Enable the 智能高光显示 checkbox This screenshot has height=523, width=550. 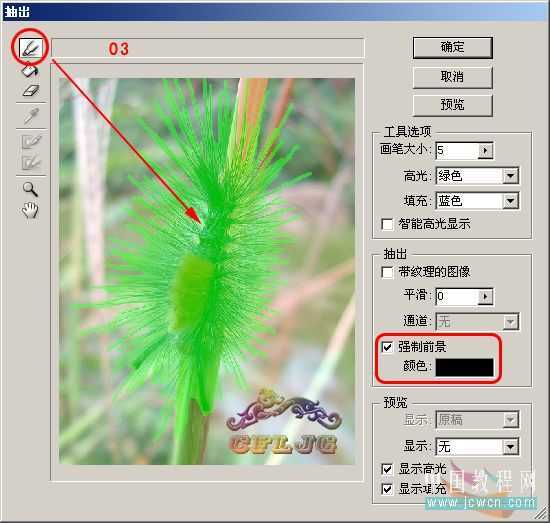pos(387,224)
